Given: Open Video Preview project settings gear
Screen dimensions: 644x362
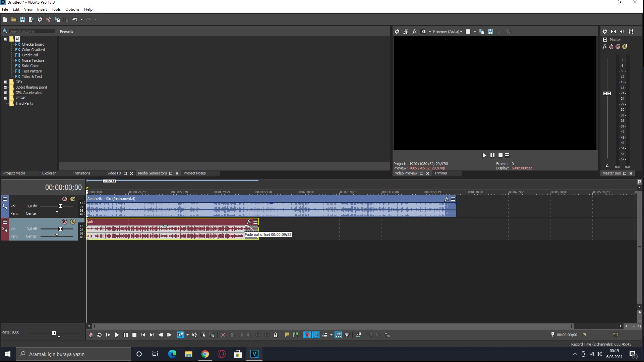Looking at the screenshot, I should click(397, 32).
